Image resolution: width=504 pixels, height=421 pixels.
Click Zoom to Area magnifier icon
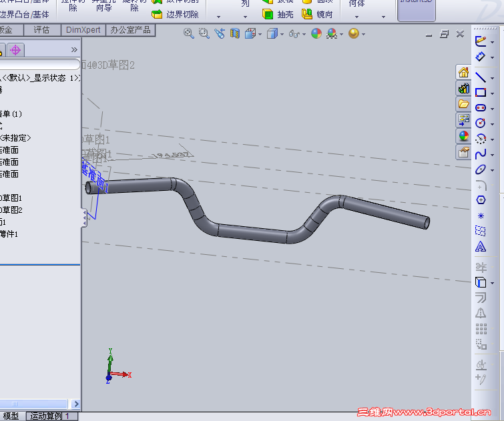click(x=204, y=33)
